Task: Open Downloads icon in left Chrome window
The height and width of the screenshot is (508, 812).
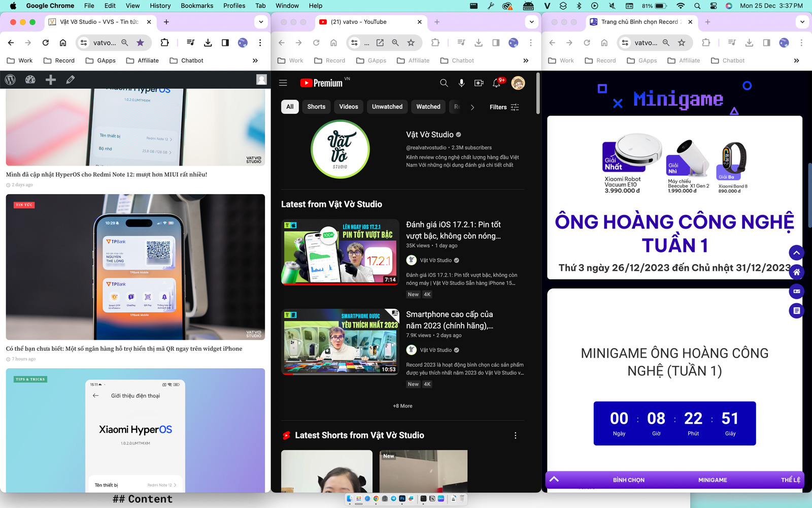Action: (x=208, y=43)
